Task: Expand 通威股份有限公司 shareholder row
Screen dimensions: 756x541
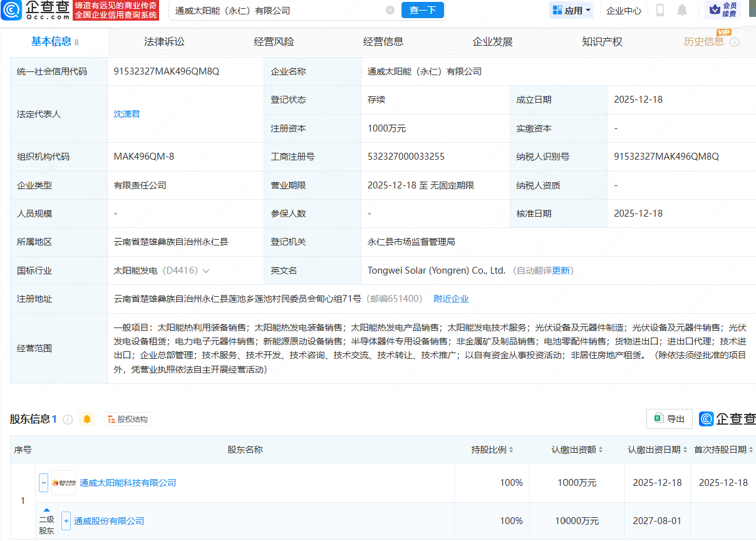Action: tap(66, 521)
